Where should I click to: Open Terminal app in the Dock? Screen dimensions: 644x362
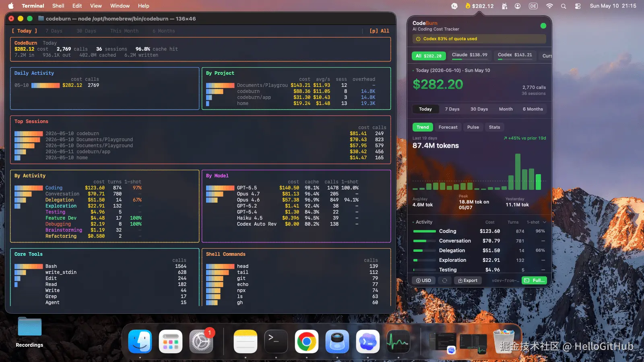click(x=276, y=341)
